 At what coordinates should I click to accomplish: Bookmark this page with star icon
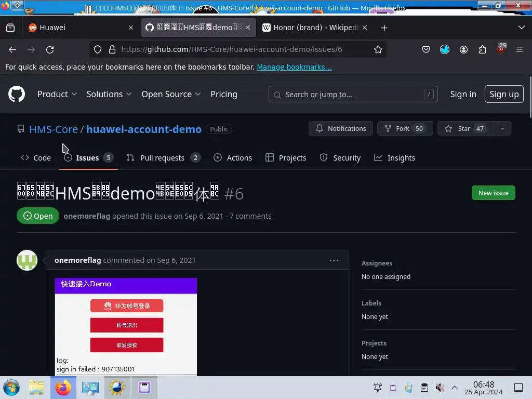[378, 49]
